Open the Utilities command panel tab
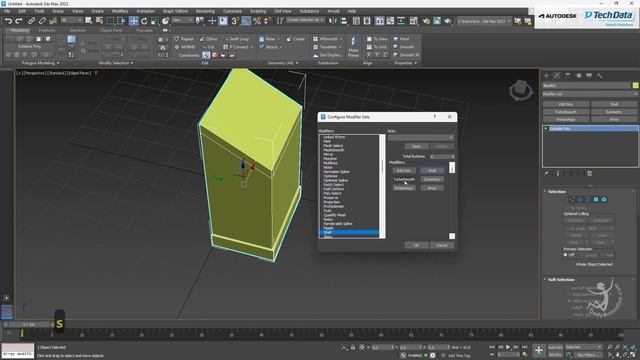 click(600, 76)
